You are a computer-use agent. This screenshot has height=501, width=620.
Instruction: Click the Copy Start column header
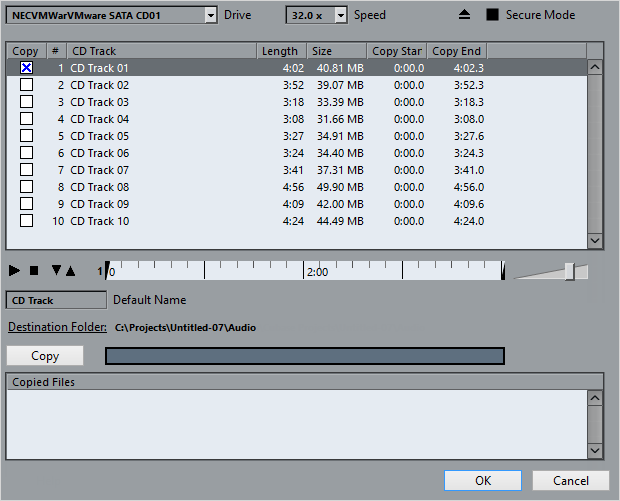(x=397, y=51)
